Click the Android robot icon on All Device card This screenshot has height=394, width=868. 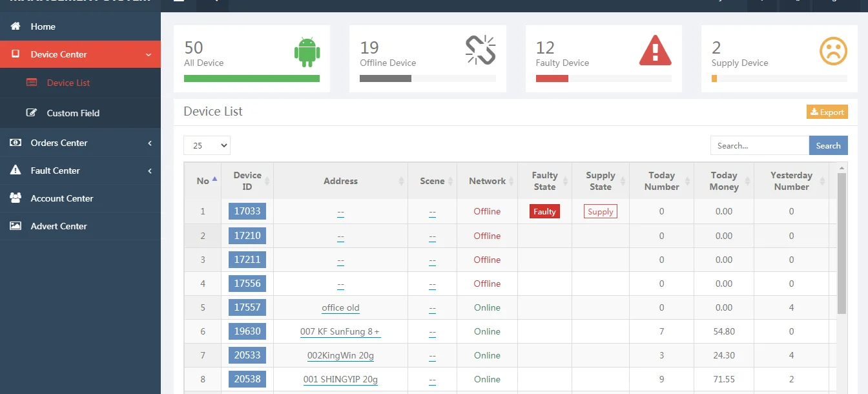click(307, 52)
